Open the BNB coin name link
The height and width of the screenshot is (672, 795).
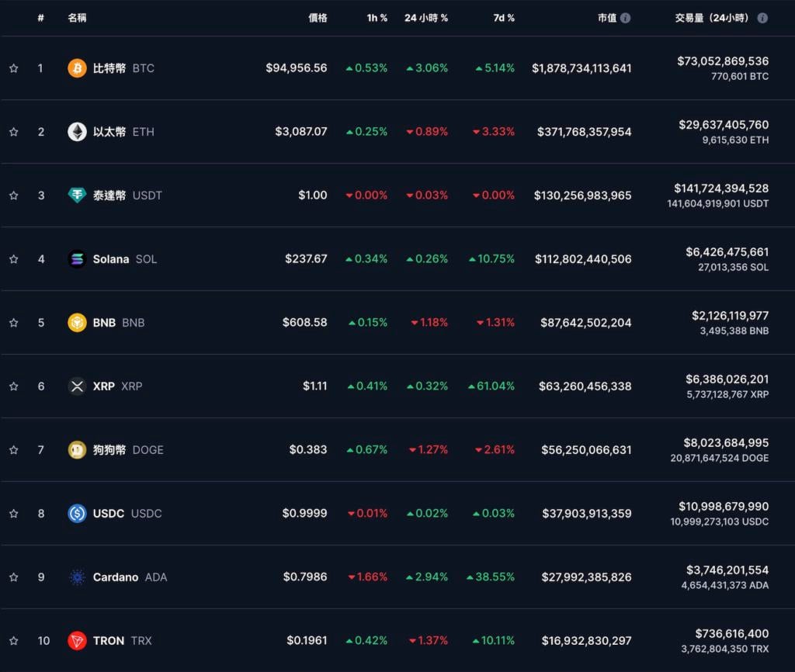pos(104,323)
